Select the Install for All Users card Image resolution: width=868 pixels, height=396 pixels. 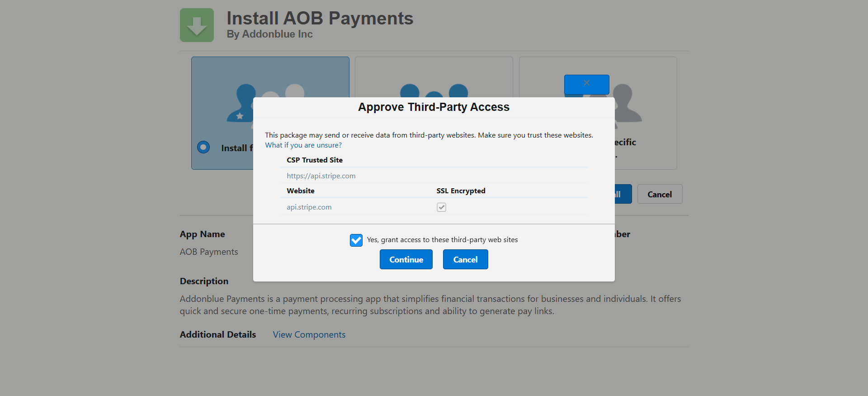[x=434, y=77]
